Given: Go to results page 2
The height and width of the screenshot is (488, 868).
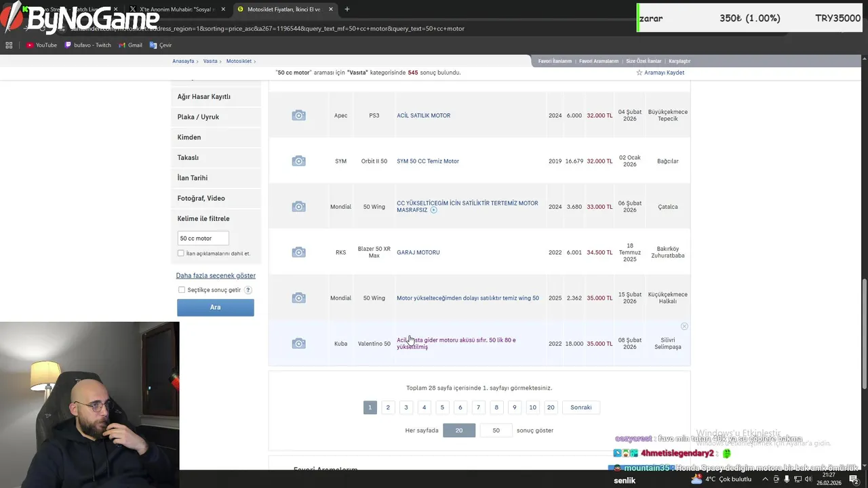Looking at the screenshot, I should [x=388, y=407].
